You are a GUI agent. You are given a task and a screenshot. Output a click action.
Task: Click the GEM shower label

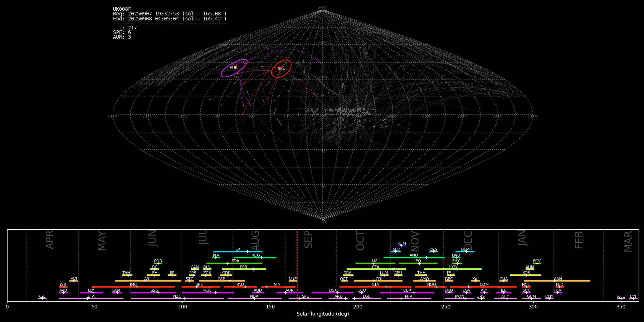pyautogui.click(x=465, y=250)
